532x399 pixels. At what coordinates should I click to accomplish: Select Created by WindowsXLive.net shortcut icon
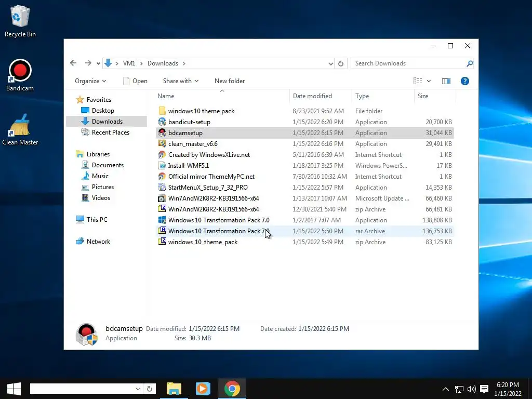click(x=162, y=155)
